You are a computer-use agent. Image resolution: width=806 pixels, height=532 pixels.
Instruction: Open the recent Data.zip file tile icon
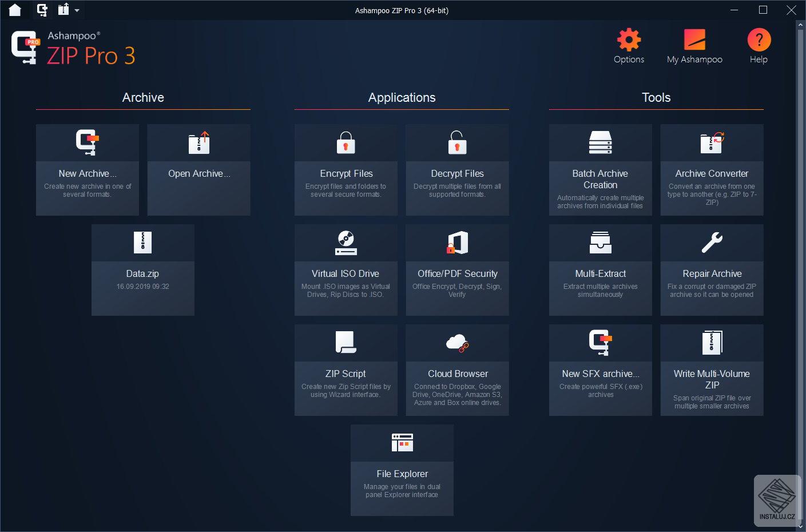143,243
